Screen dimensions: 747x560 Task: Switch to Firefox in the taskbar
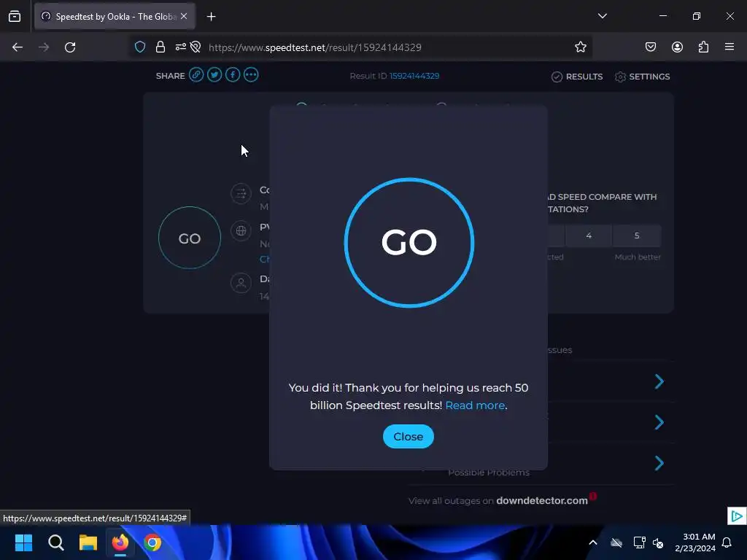tap(120, 542)
